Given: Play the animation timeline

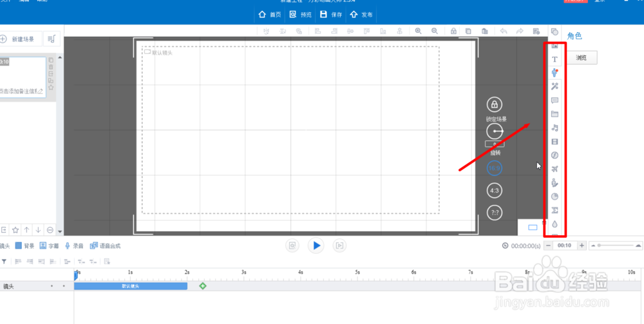Looking at the screenshot, I should pyautogui.click(x=316, y=245).
